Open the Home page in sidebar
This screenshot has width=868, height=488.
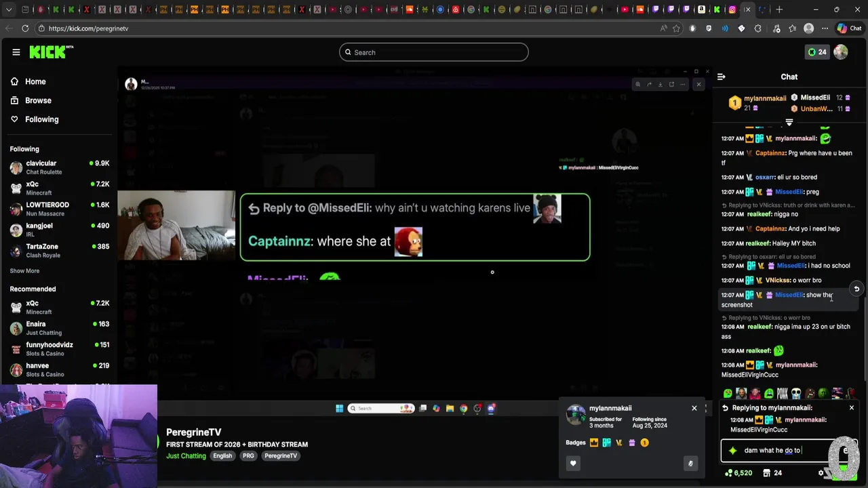tap(28, 81)
